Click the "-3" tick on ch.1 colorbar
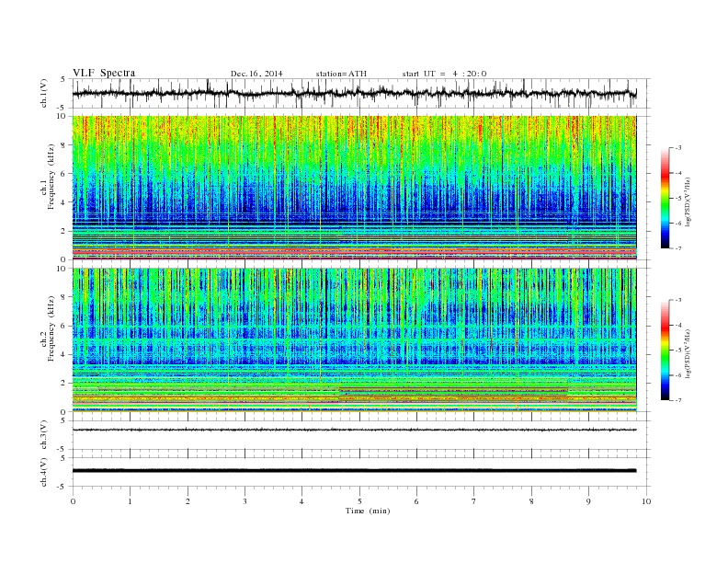 (678, 148)
